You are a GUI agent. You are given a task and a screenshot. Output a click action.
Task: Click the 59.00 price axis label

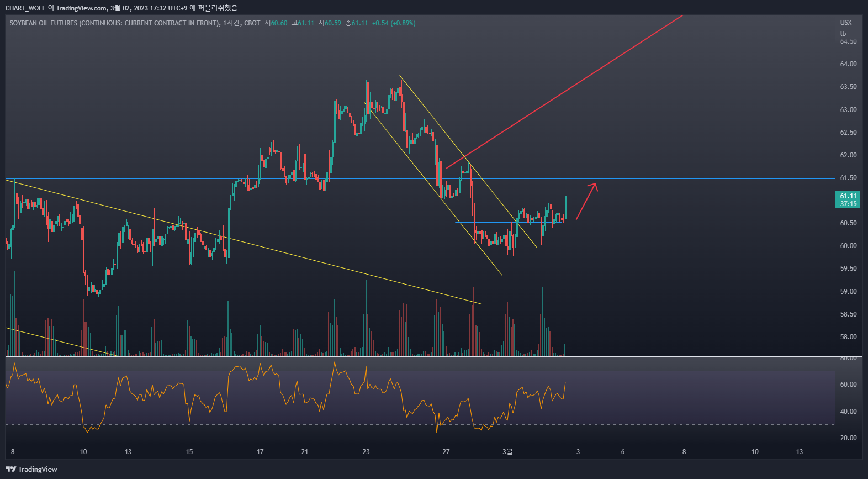pos(848,292)
